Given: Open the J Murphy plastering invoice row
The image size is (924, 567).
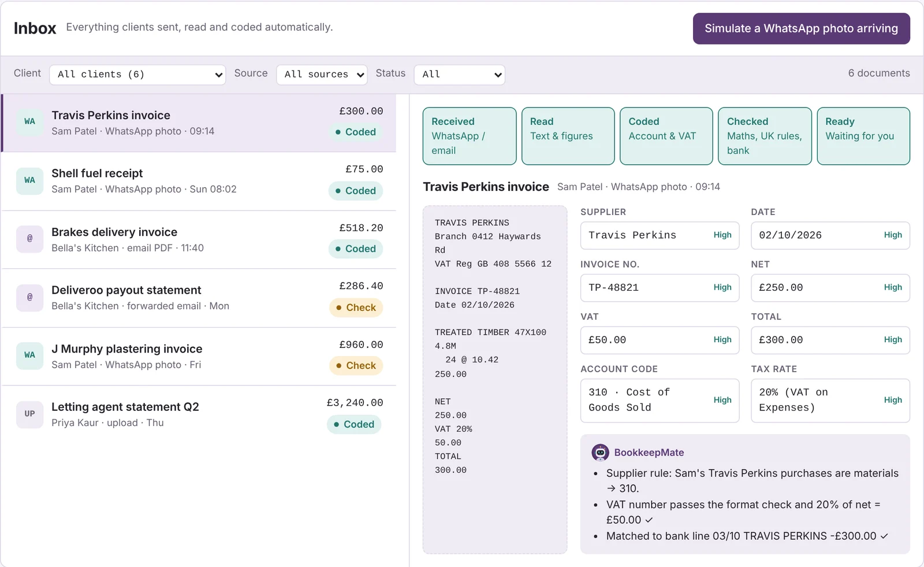Looking at the screenshot, I should coord(199,357).
